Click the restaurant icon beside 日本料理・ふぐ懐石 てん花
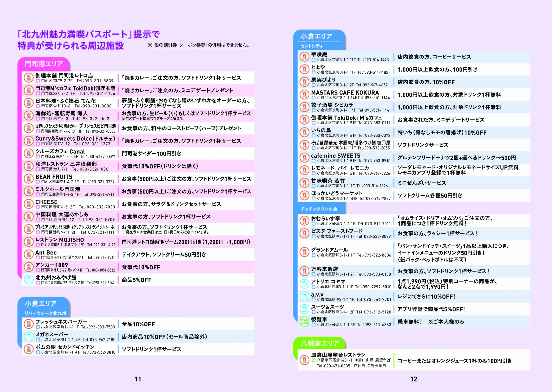 28,103
